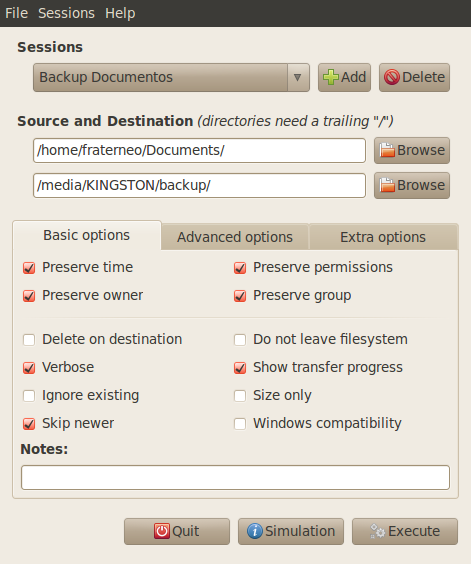Disable the Skip newer checkbox

[29, 424]
